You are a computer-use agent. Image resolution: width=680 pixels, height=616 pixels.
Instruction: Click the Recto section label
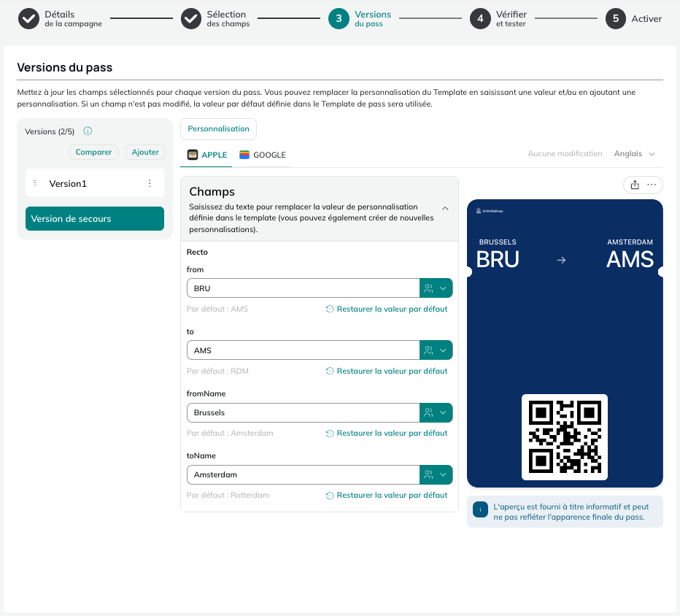click(x=197, y=252)
